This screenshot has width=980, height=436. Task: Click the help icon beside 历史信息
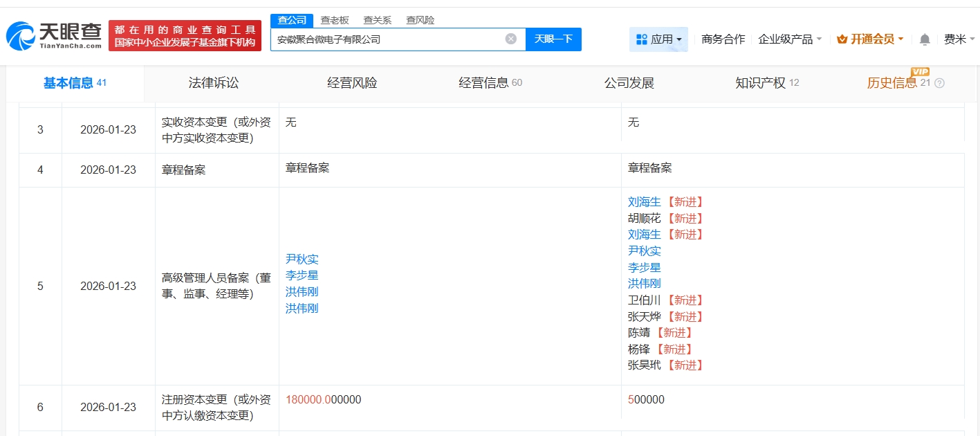(939, 84)
